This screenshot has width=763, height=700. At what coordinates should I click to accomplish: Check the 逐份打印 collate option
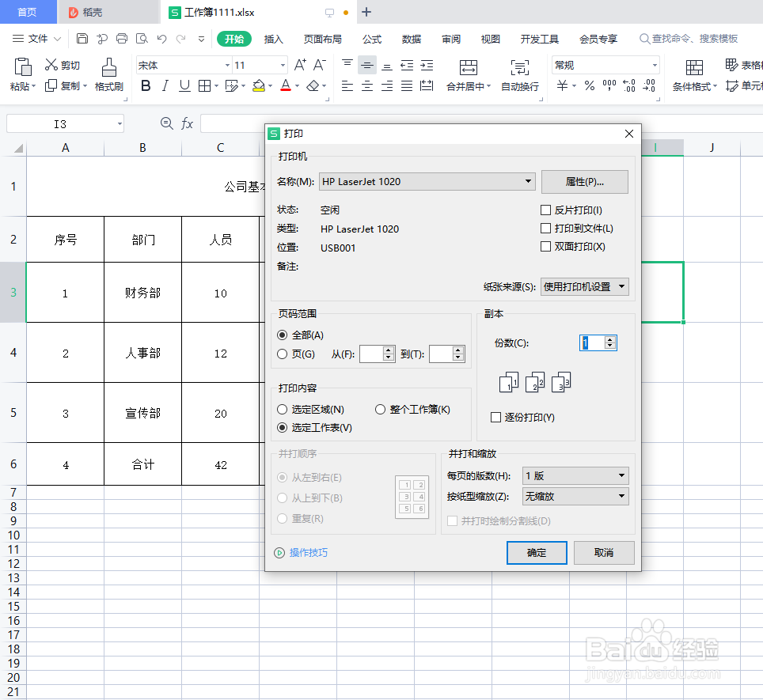click(x=495, y=417)
